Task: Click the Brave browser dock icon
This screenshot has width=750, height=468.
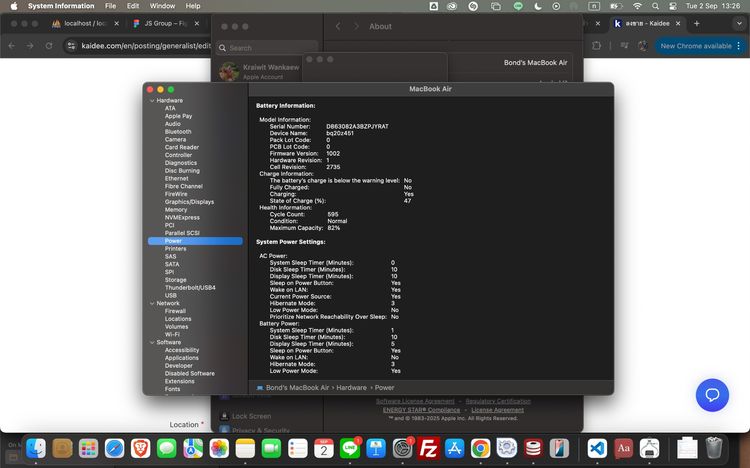Action: coord(140,449)
